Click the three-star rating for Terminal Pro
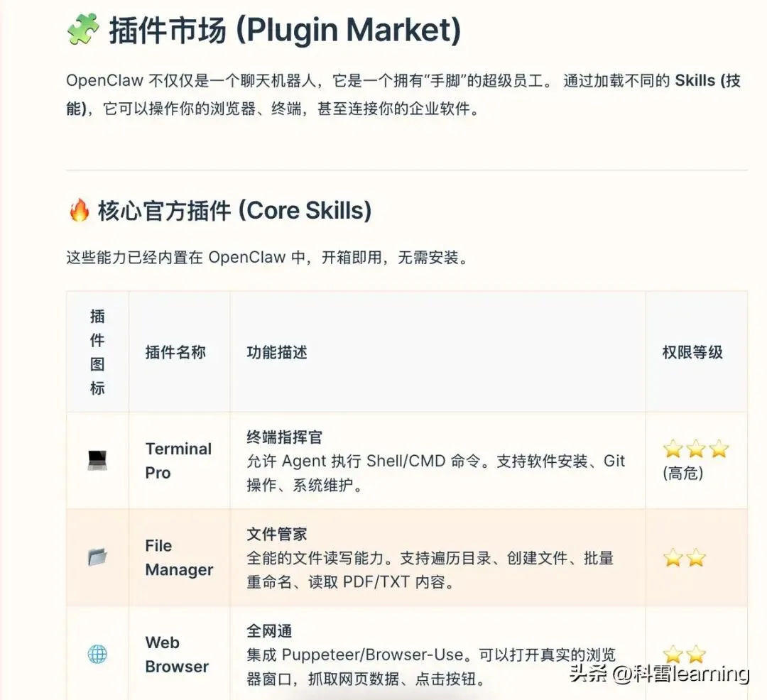Screen dimensions: 767x700 pyautogui.click(x=695, y=449)
